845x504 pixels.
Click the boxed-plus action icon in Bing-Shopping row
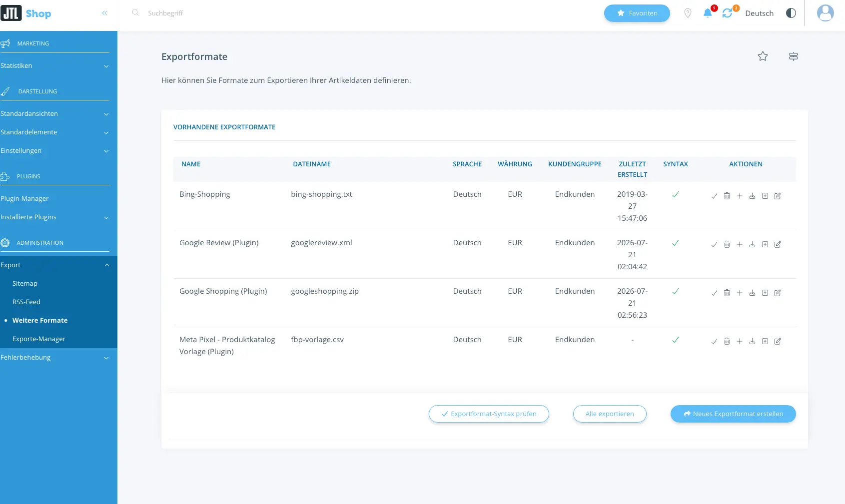pos(765,196)
